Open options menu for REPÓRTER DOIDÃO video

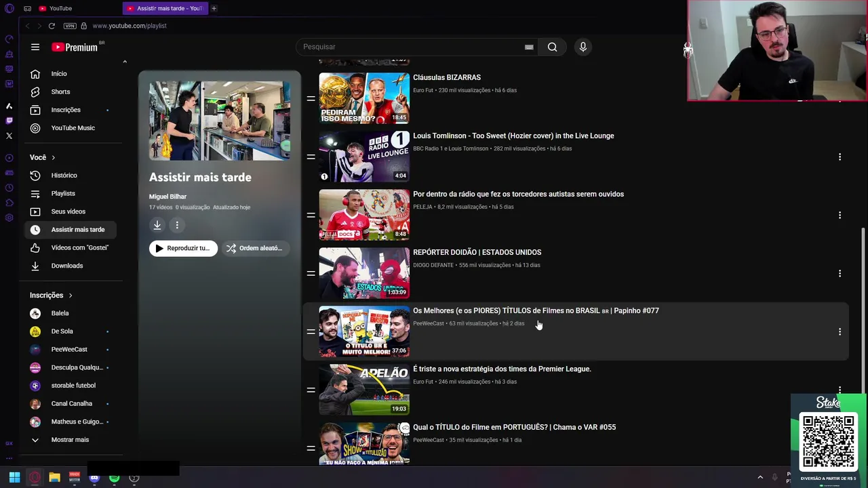pos(840,273)
